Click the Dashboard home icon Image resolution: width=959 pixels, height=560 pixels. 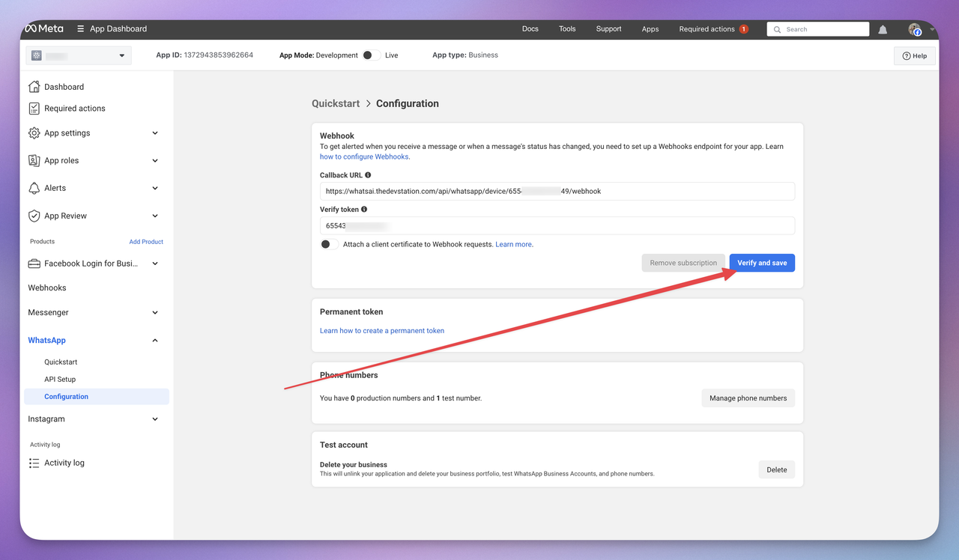[34, 87]
